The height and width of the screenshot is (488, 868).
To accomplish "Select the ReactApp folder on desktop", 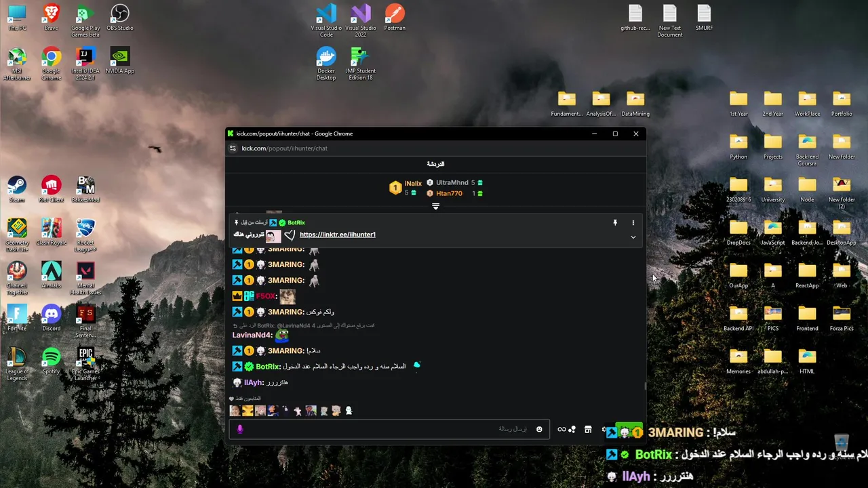I will pos(807,275).
